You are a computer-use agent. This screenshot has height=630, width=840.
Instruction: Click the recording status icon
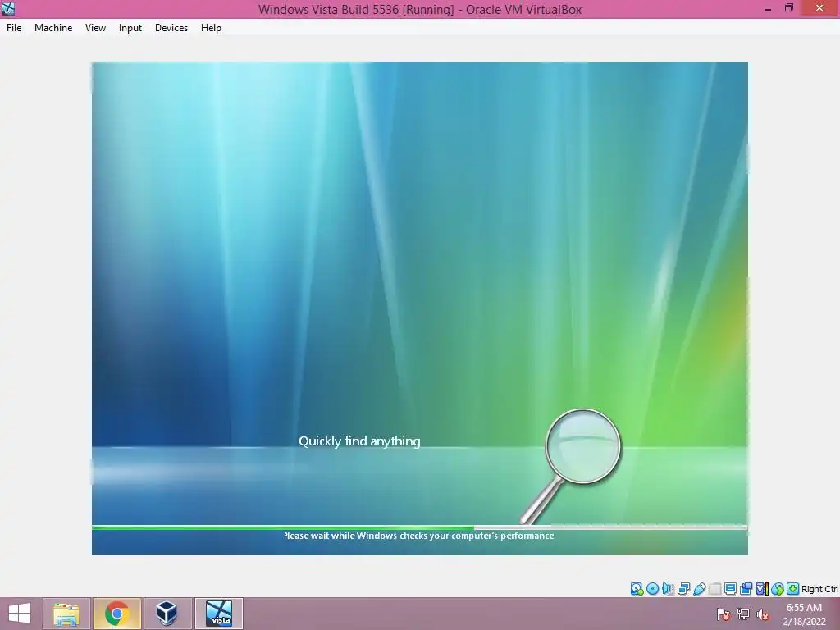746,589
